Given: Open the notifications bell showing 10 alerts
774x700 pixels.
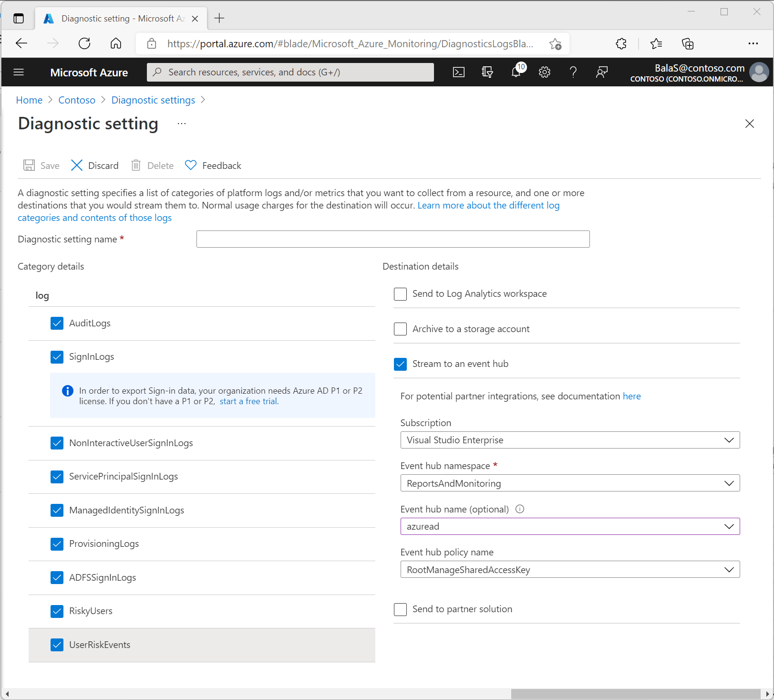Looking at the screenshot, I should point(516,72).
